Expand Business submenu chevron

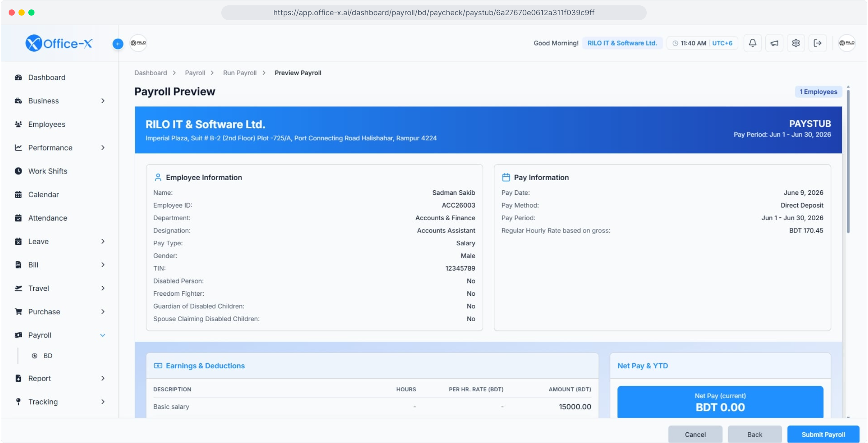(103, 101)
